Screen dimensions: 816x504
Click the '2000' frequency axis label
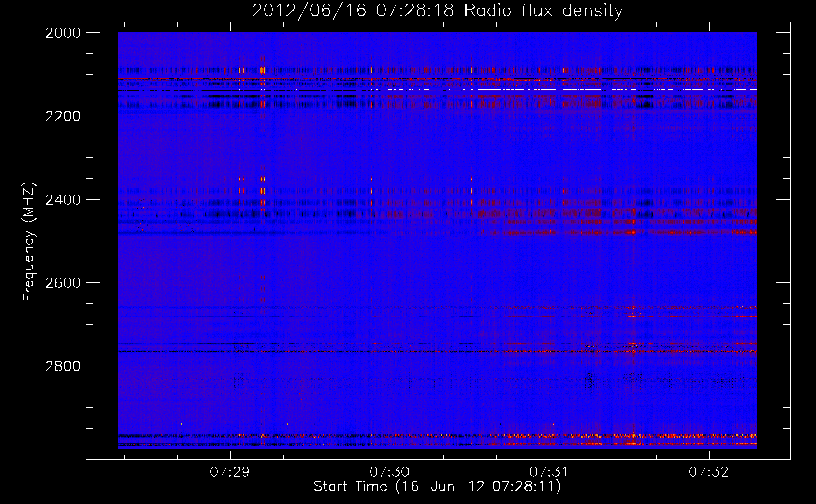63,33
